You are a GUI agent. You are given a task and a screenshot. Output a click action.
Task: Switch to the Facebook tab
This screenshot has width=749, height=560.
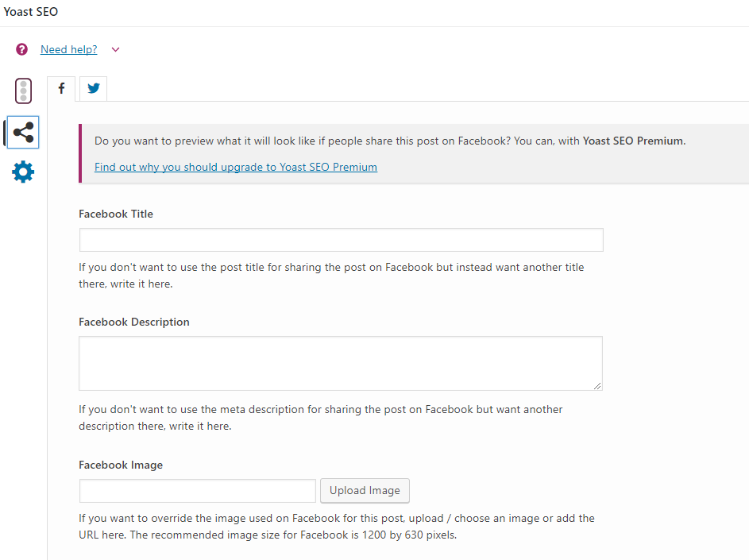coord(61,88)
